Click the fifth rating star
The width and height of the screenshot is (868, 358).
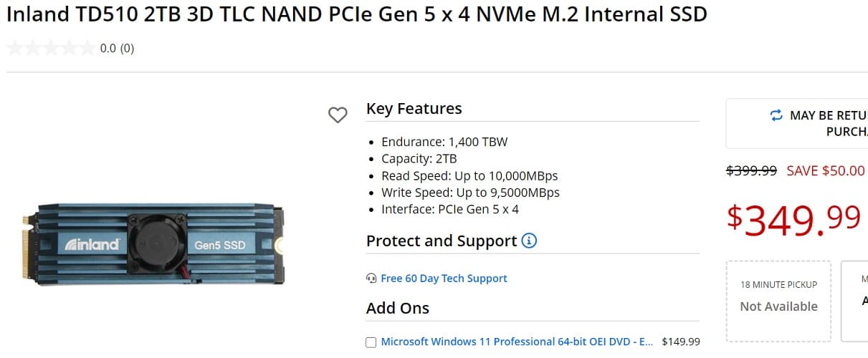click(x=86, y=49)
